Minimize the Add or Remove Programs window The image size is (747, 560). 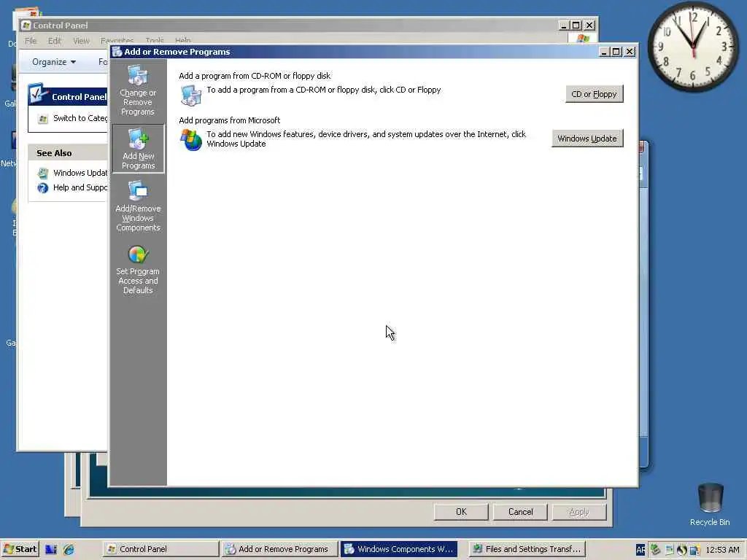[604, 52]
